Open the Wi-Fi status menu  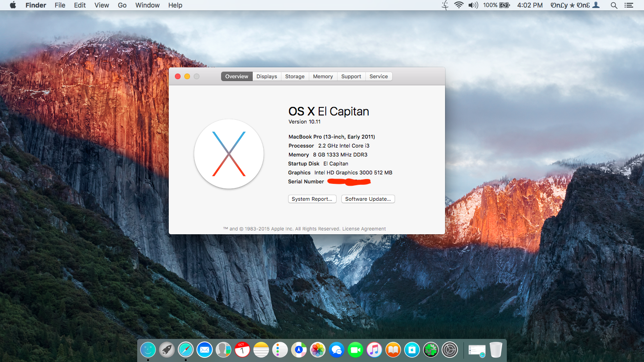[x=459, y=5]
